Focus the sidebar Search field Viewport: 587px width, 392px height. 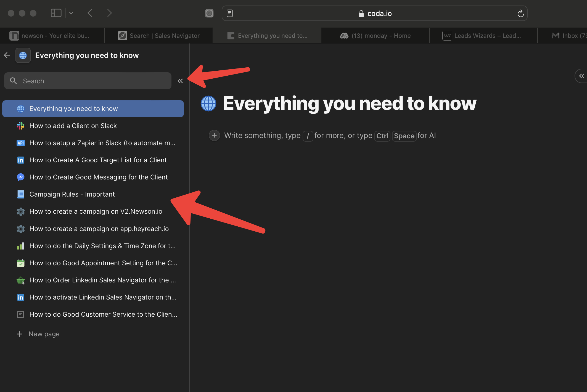(x=88, y=81)
